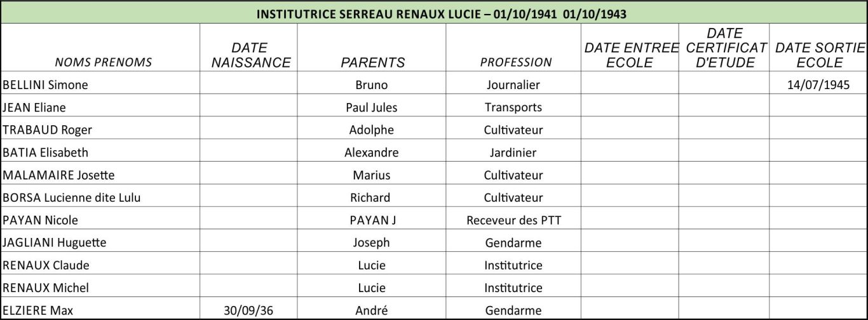Select the DATE ENTREE ECOLE header
Image resolution: width=868 pixels, height=320 pixels.
point(629,55)
